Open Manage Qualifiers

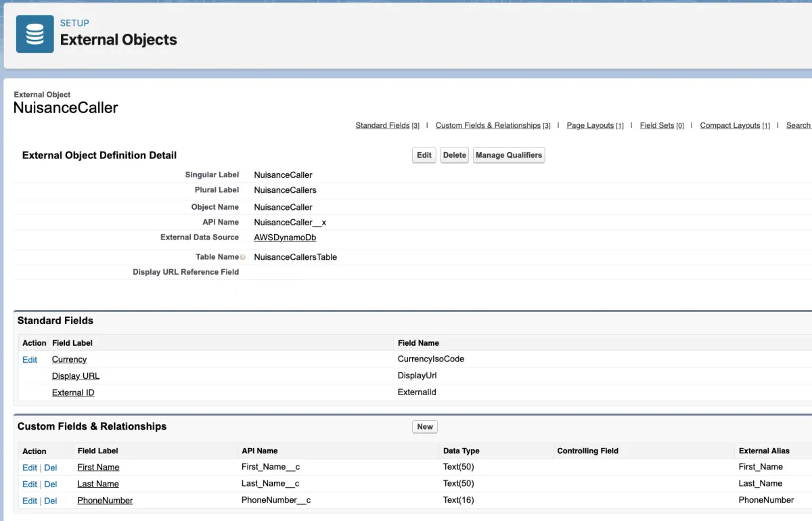coord(509,156)
